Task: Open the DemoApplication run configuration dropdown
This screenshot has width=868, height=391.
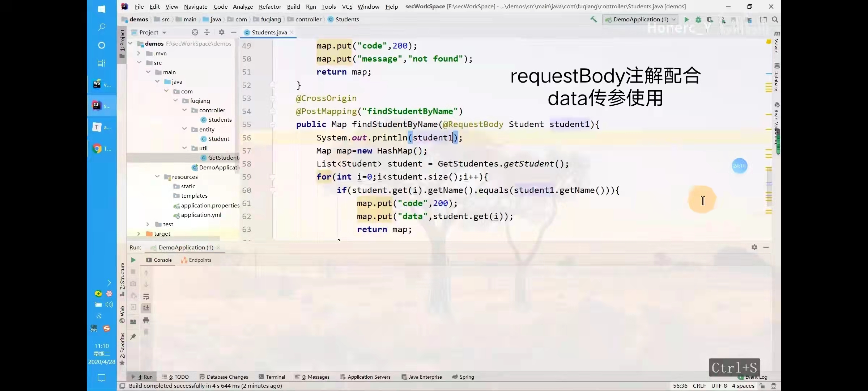Action: (x=640, y=20)
